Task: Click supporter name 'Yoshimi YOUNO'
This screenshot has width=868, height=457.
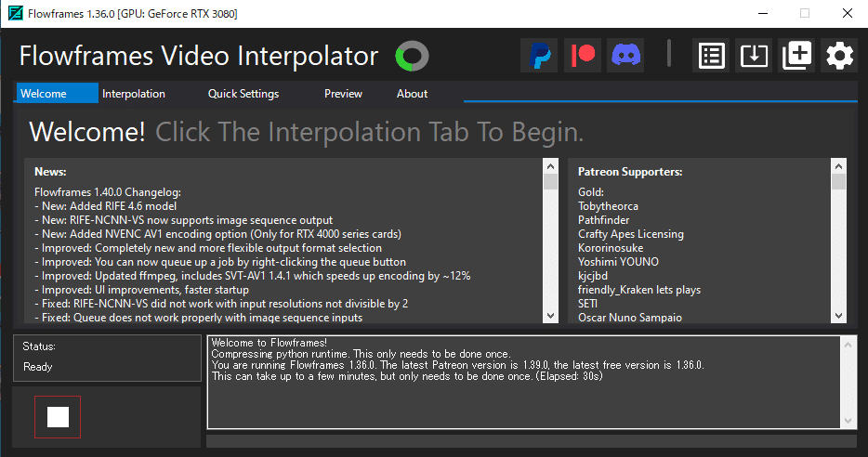Action: (x=618, y=262)
